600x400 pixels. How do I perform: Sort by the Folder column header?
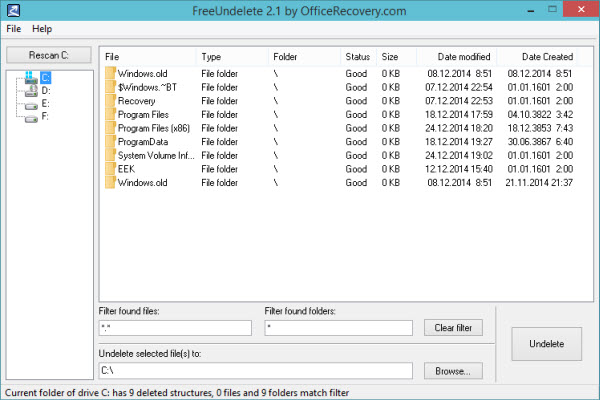[304, 57]
